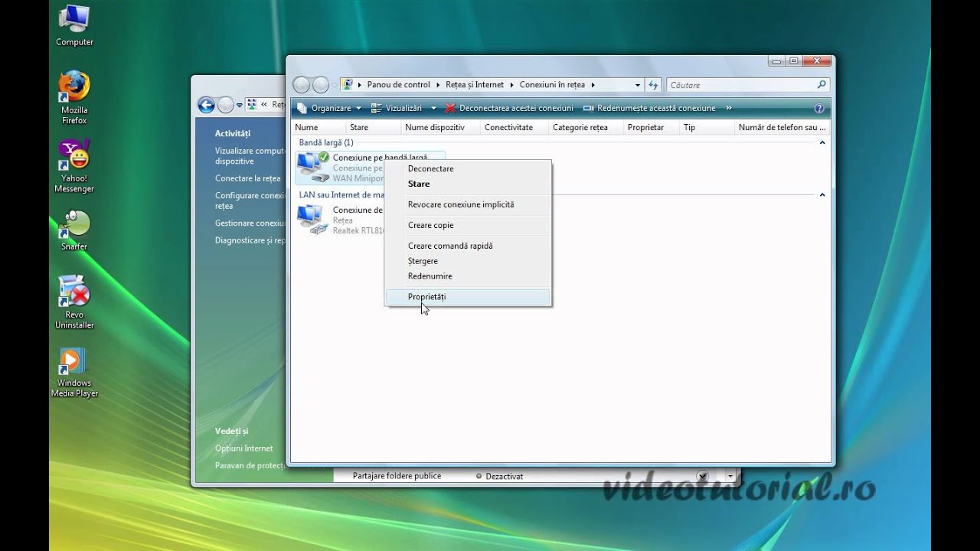Sort by the Stare column header
The height and width of the screenshot is (551, 980).
(374, 127)
